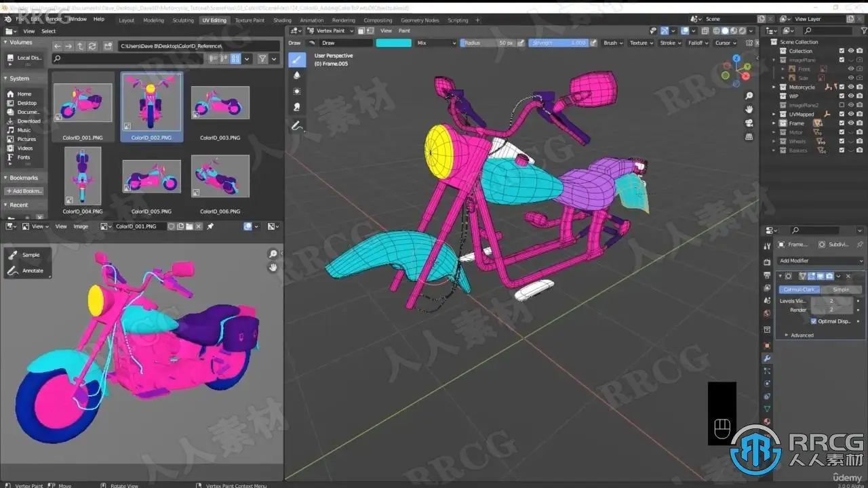Toggle the Baskets collection exclude checkbox
The image size is (868, 488).
point(842,150)
